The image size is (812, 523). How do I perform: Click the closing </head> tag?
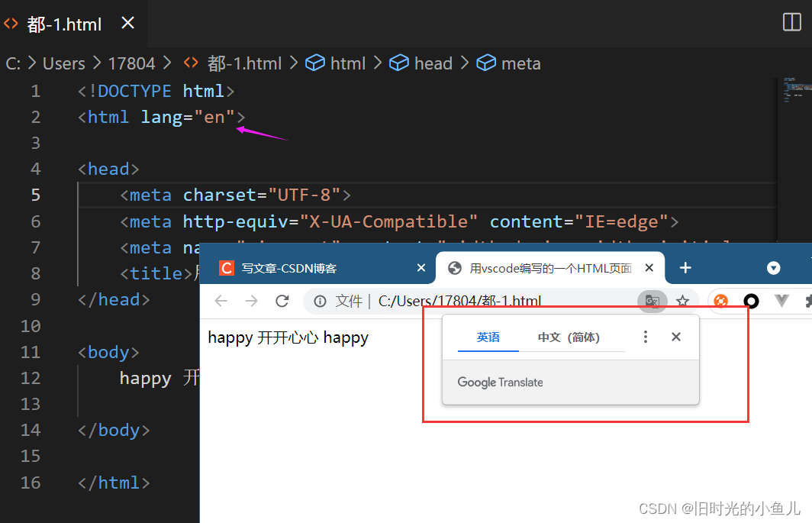click(114, 299)
